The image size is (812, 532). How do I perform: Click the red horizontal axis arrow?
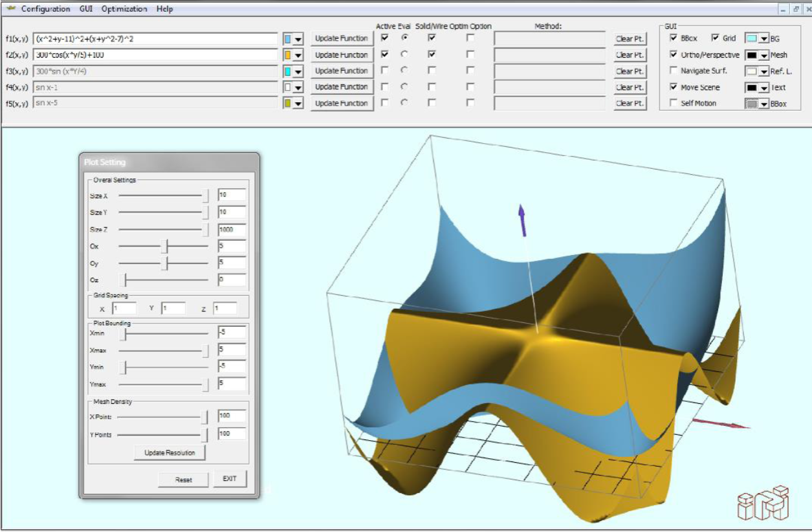(x=721, y=423)
